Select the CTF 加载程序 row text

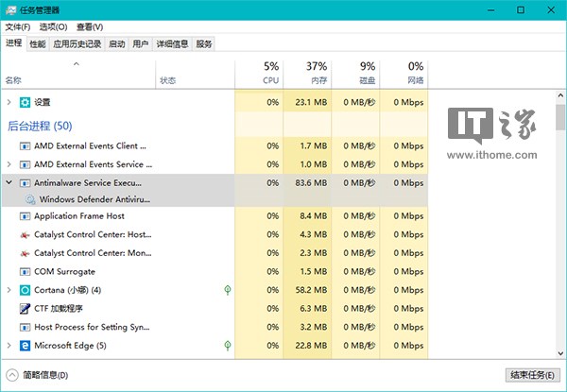click(x=59, y=309)
